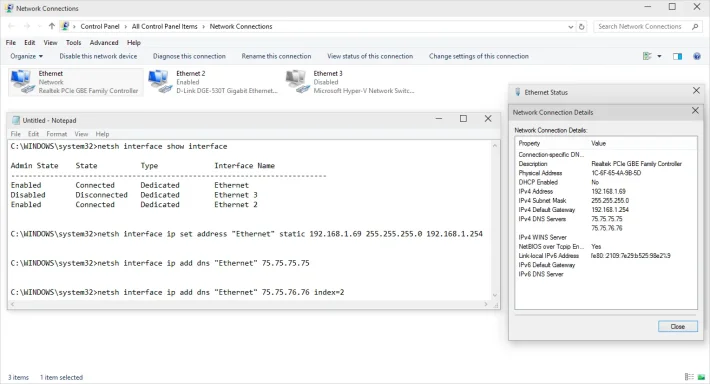
Task: Select the Physical Address row
Action: tap(606, 173)
